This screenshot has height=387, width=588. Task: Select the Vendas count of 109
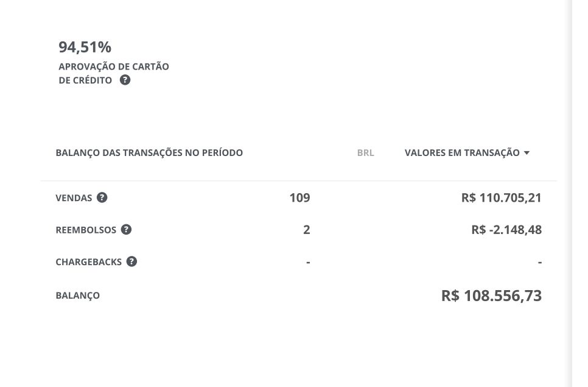(x=299, y=198)
